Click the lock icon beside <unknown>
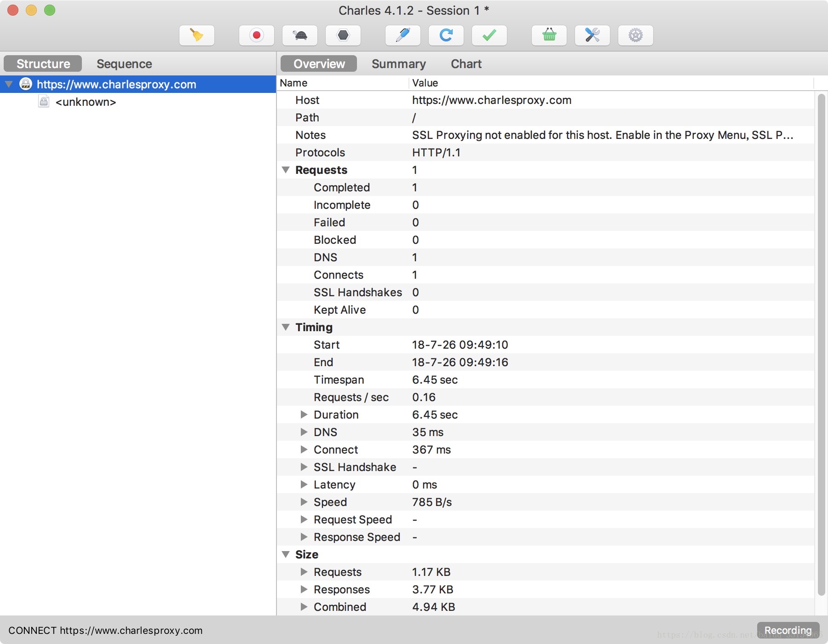The height and width of the screenshot is (644, 828). pyautogui.click(x=44, y=101)
